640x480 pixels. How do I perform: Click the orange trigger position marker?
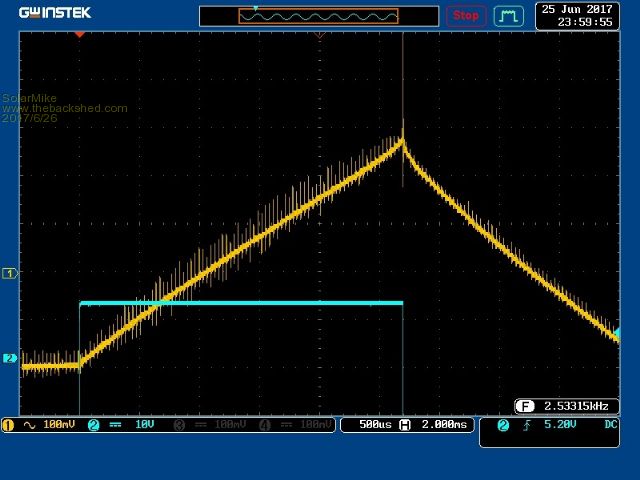click(x=80, y=34)
